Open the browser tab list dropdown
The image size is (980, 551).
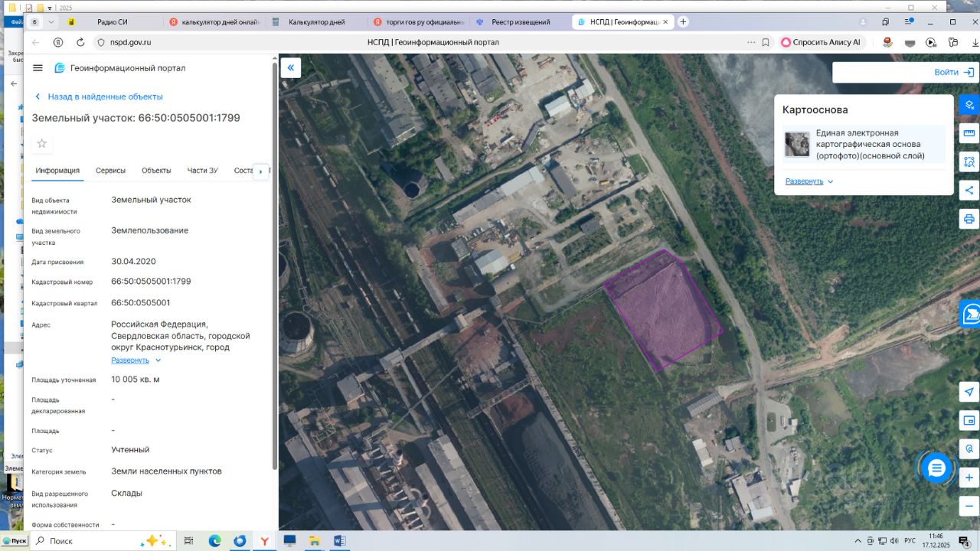click(51, 22)
